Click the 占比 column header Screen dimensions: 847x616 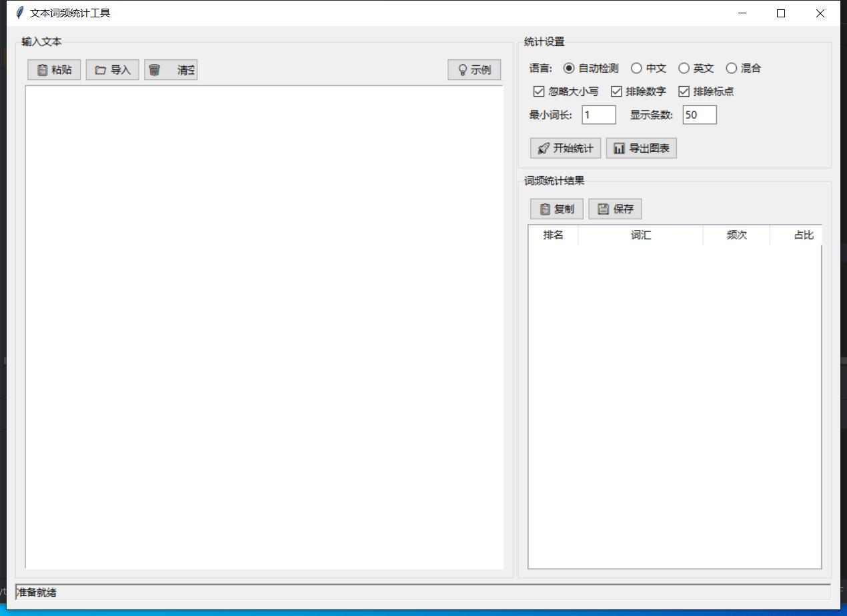point(796,235)
